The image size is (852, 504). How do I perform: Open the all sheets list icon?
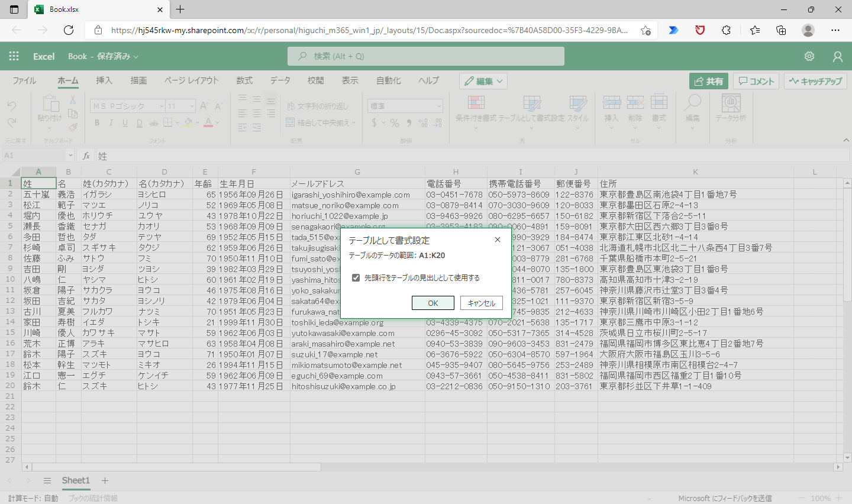click(x=47, y=480)
